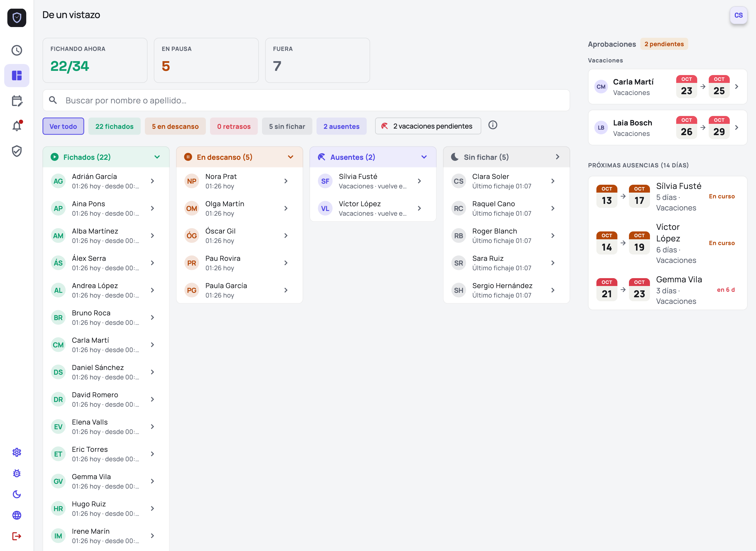Click 2 vacaciones pendientes button
This screenshot has width=756, height=551.
click(x=428, y=126)
